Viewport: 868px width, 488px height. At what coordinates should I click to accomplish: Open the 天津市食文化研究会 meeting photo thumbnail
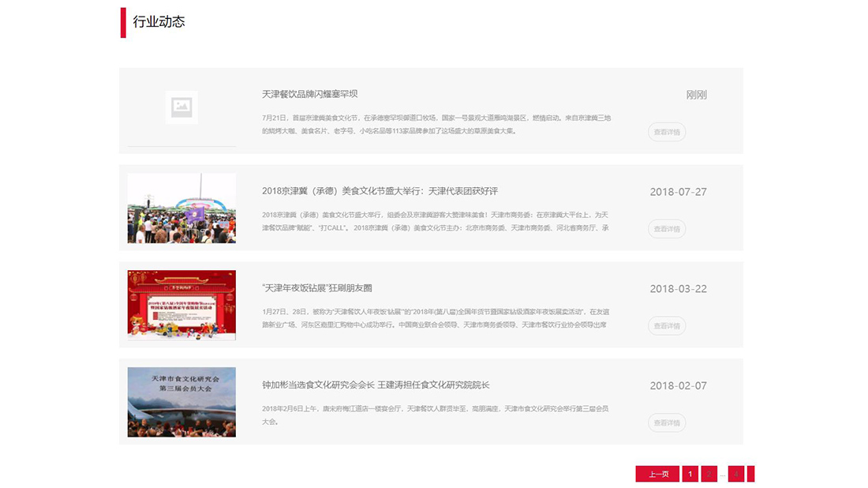(x=181, y=402)
